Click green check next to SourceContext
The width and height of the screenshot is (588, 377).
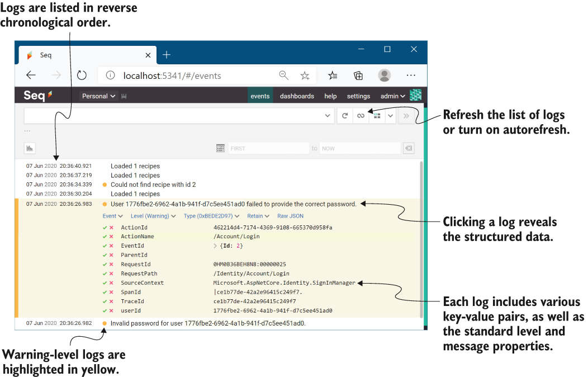coord(105,283)
